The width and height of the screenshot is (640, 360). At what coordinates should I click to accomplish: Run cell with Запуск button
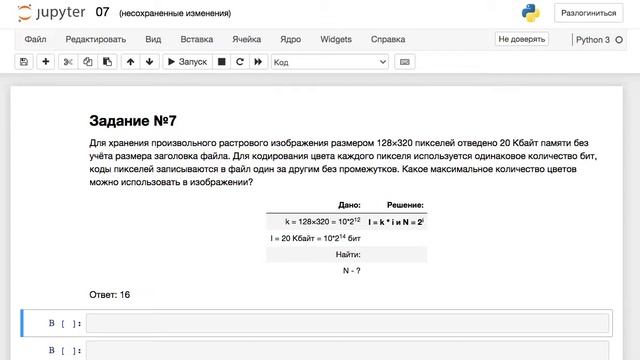187,62
